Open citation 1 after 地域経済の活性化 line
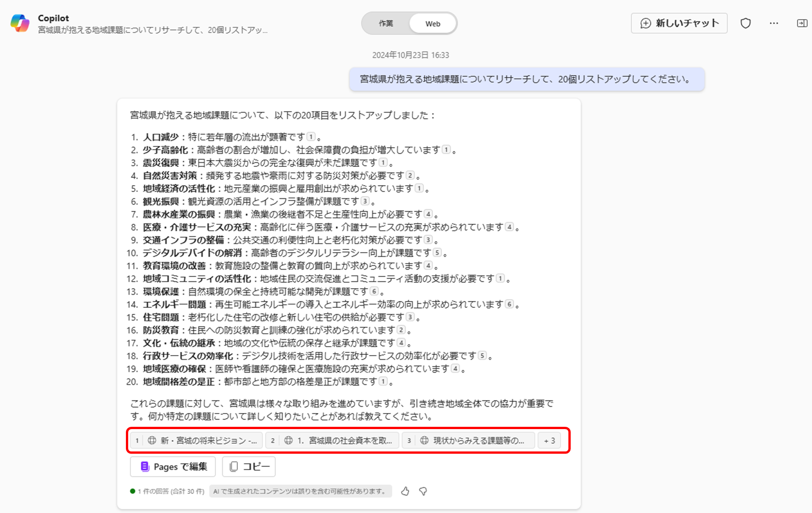Image resolution: width=812 pixels, height=513 pixels. pyautogui.click(x=419, y=188)
